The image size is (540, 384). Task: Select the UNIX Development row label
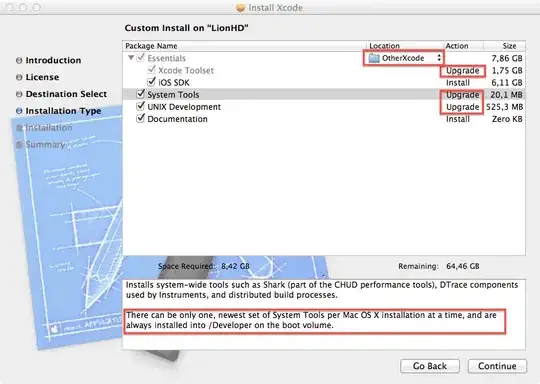[x=184, y=107]
